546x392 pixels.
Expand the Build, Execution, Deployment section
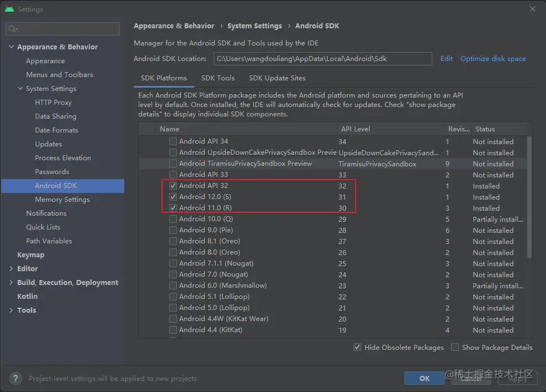11,282
